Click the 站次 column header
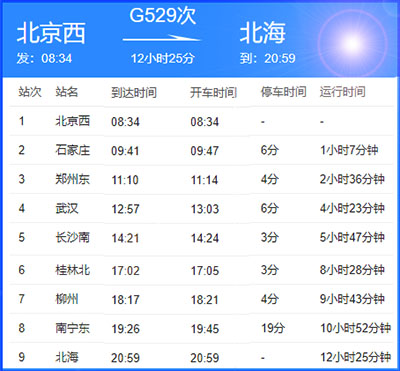The height and width of the screenshot is (371, 400). 30,92
